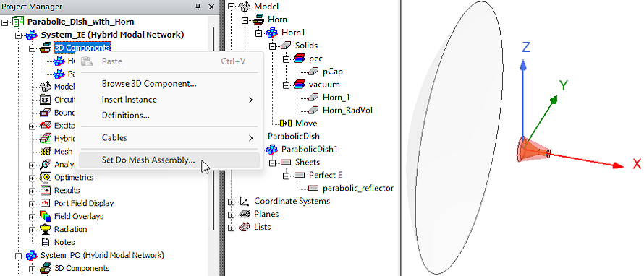Expand 3D Components under System_PO
The width and height of the screenshot is (644, 276).
[x=32, y=269]
